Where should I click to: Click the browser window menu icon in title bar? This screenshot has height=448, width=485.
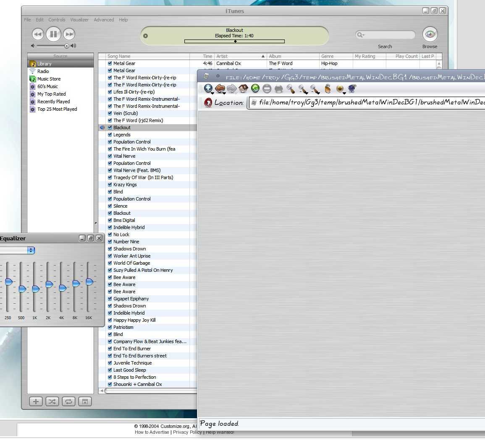[x=206, y=76]
